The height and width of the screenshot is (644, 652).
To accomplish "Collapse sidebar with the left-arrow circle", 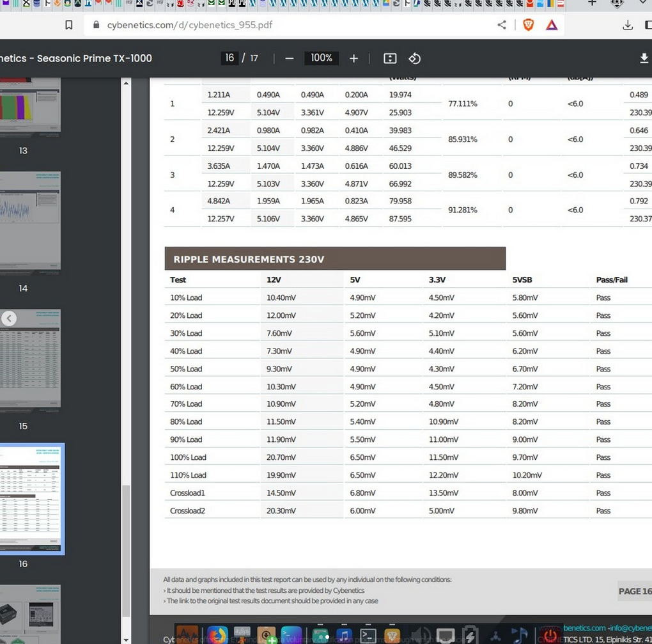I will pos(9,318).
